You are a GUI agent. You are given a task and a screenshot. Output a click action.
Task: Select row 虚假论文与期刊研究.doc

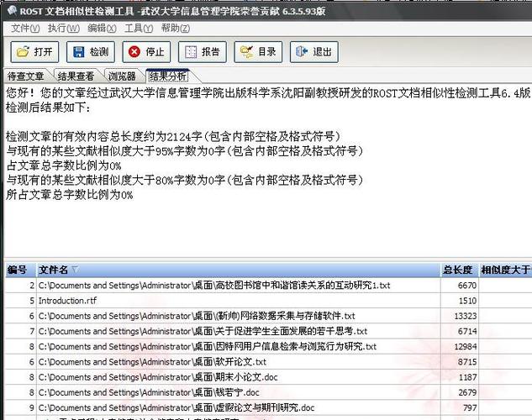(268, 407)
